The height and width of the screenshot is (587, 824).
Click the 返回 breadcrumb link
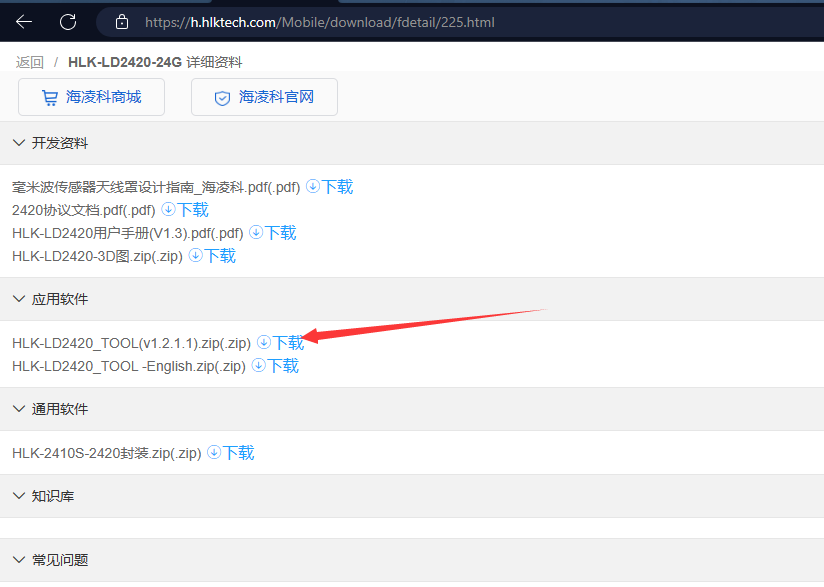coord(29,62)
